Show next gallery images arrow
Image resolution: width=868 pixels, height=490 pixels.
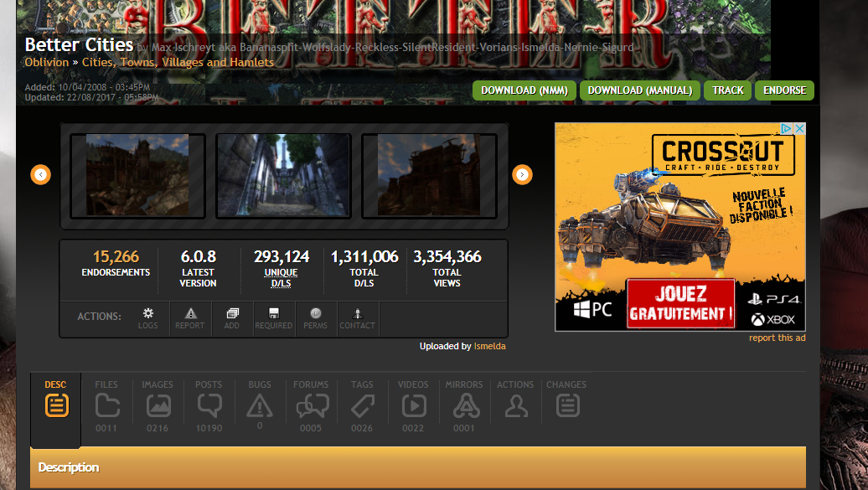(522, 175)
